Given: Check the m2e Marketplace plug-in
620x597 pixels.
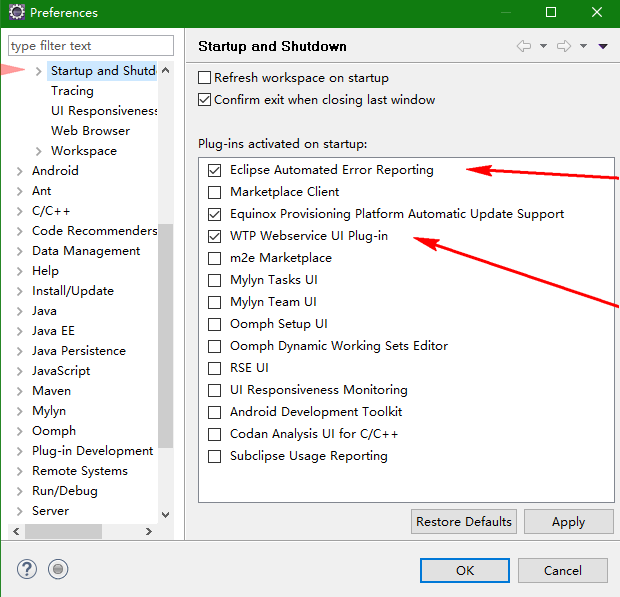Looking at the screenshot, I should pos(214,258).
